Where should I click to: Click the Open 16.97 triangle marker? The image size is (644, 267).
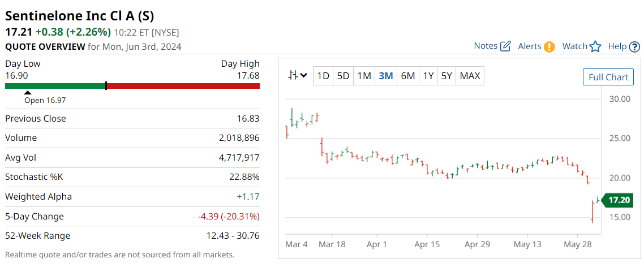click(x=28, y=92)
